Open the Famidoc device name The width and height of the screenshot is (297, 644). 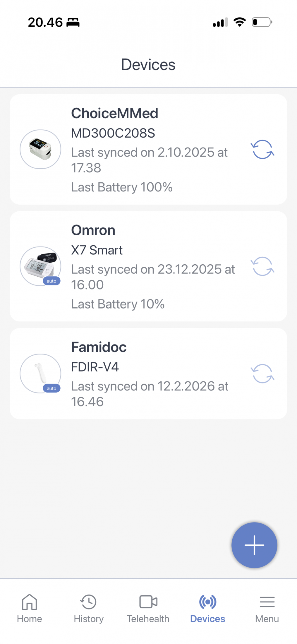[99, 347]
